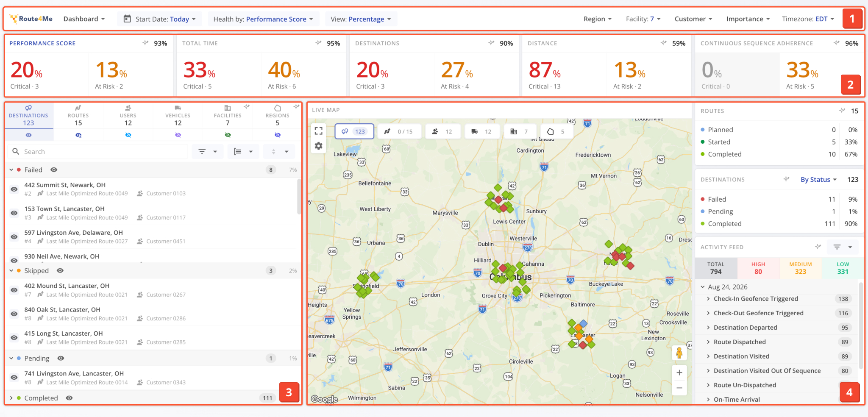Pin the Activity Feed panel

pyautogui.click(x=818, y=247)
